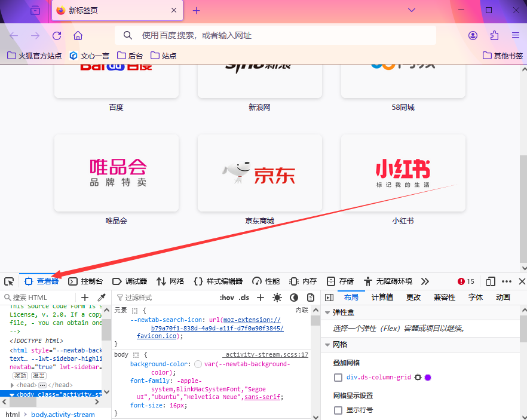This screenshot has height=420, width=527.
Task: Select the 布局 layout sidebar tab
Action: coord(351,298)
